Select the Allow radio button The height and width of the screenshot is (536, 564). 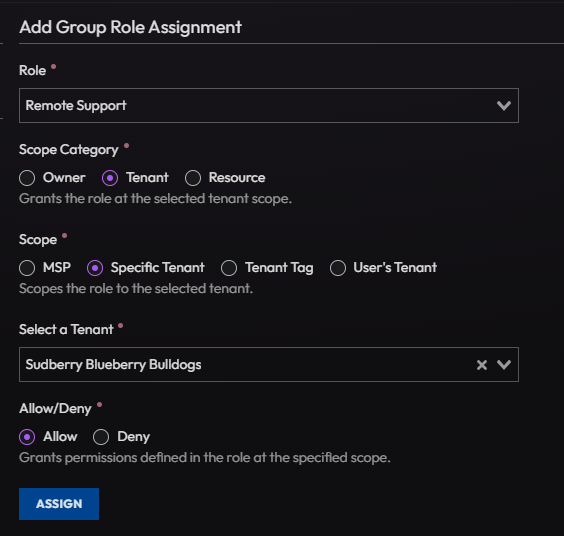tap(27, 437)
